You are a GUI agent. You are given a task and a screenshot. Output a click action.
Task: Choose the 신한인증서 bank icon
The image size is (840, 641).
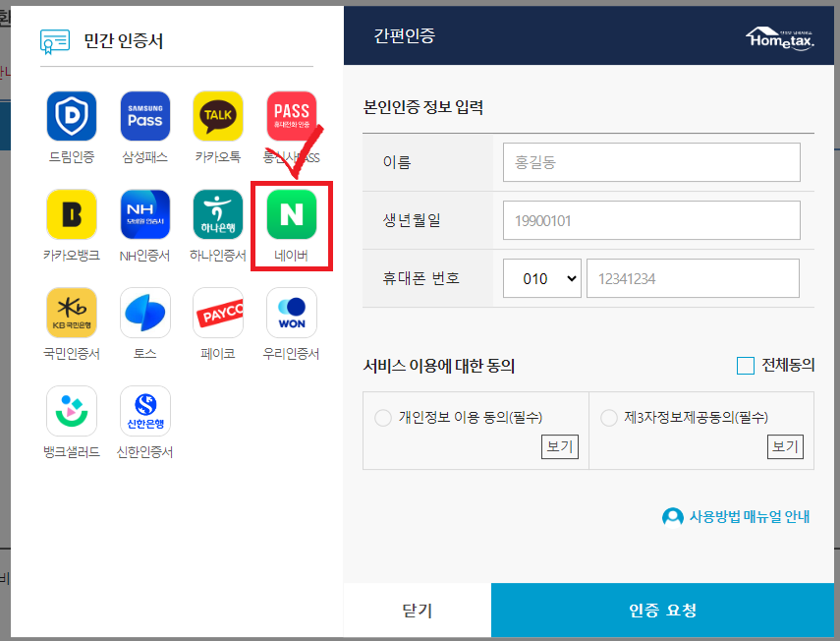144,411
